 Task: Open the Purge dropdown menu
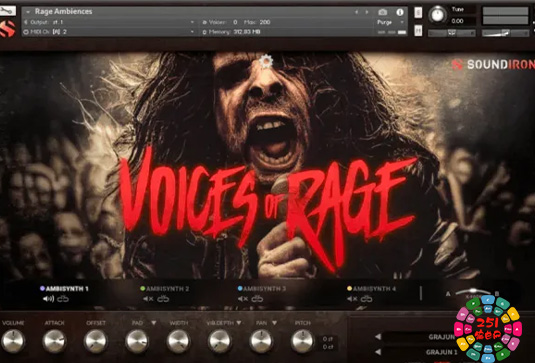pos(402,22)
